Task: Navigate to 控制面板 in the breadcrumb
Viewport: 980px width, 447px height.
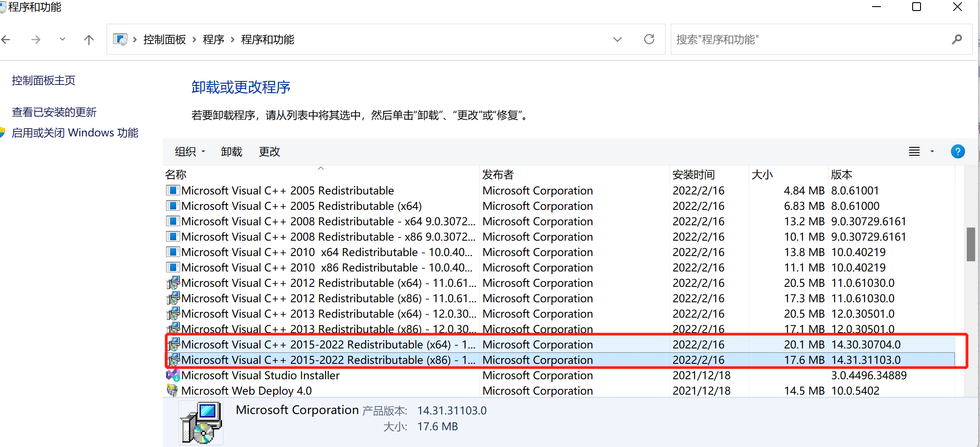Action: (164, 39)
